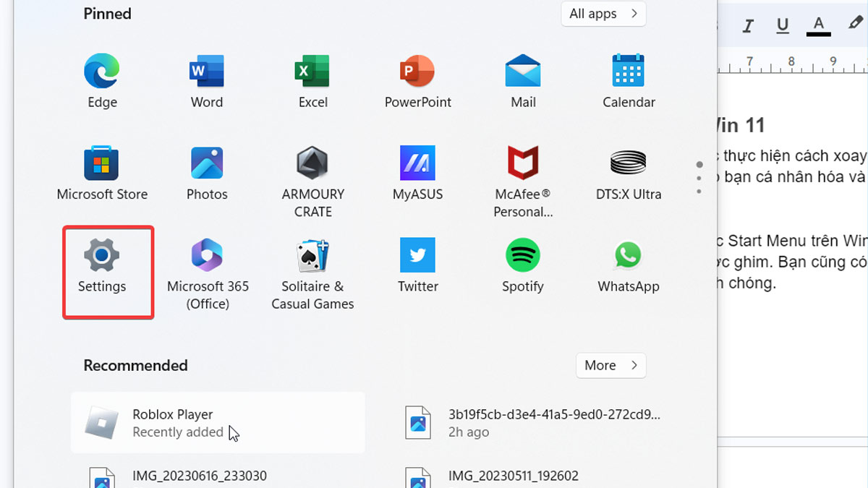Open ARMOURY CRATE app
This screenshot has width=868, height=488.
click(x=312, y=181)
